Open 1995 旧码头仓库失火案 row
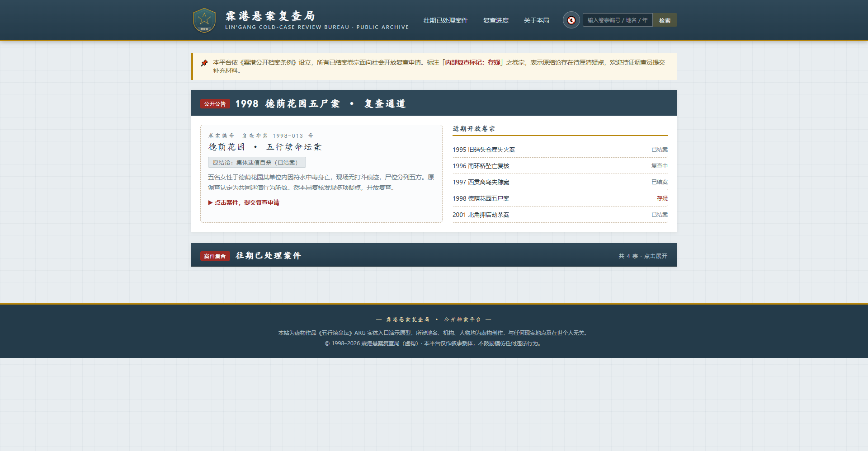 click(x=560, y=150)
